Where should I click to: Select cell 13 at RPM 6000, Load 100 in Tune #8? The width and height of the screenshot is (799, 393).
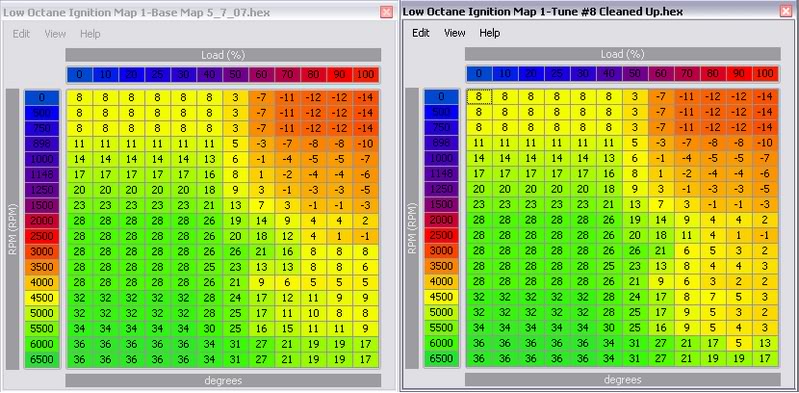coord(765,343)
